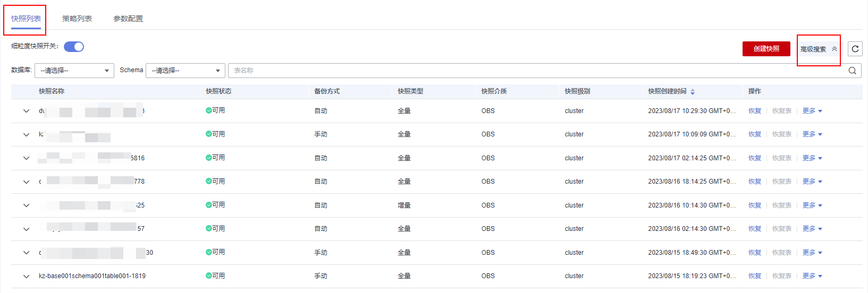This screenshot has height=293, width=868.
Task: Click 恢复 for the first snapshot
Action: tap(755, 111)
